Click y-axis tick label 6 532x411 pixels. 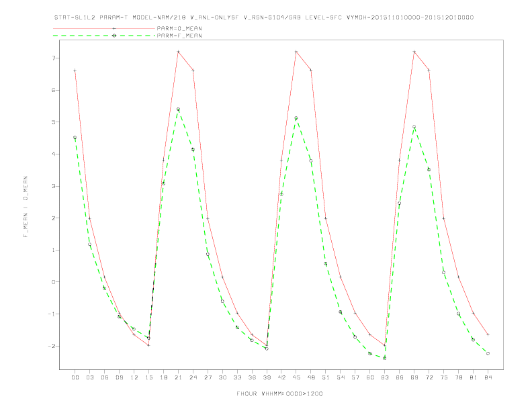54,90
